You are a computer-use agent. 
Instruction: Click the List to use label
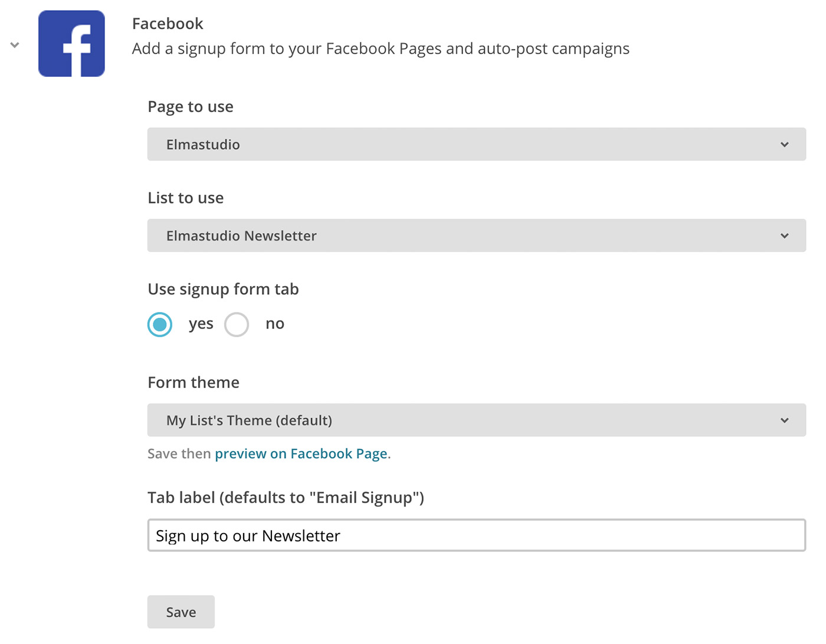185,198
